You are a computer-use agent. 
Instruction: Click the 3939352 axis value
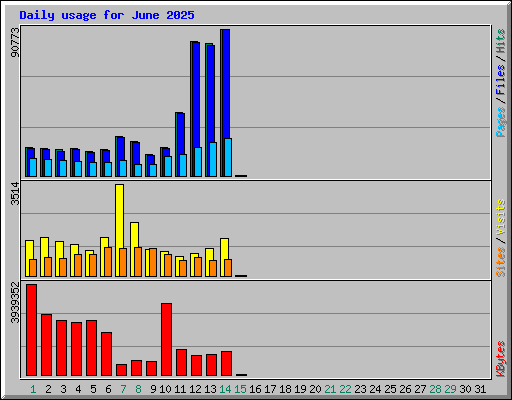[x=15, y=303]
